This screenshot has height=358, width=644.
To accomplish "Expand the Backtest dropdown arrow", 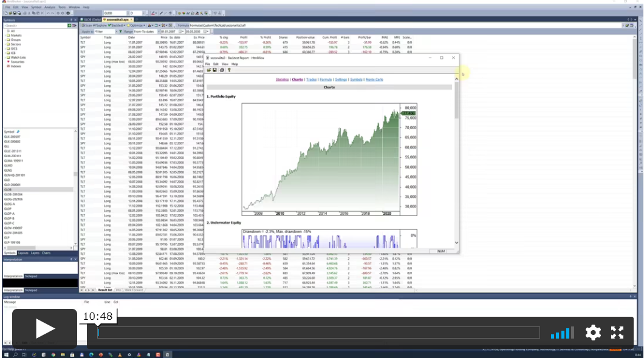I will [125, 25].
